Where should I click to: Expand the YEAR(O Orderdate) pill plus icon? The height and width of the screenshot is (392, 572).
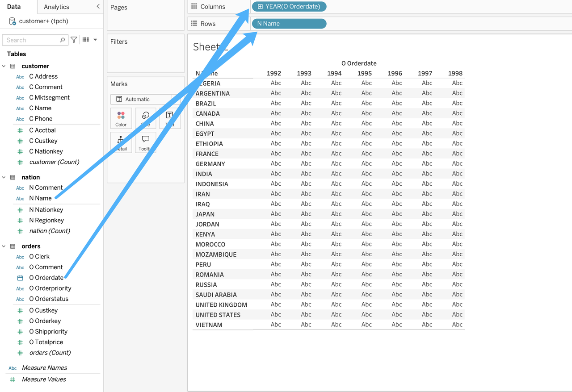pyautogui.click(x=260, y=7)
